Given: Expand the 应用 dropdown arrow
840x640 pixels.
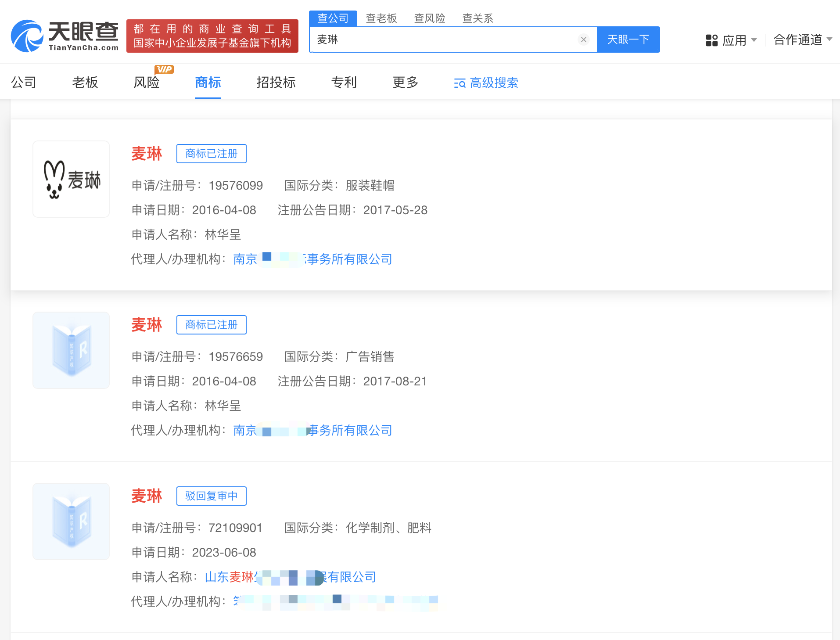Looking at the screenshot, I should [x=754, y=40].
